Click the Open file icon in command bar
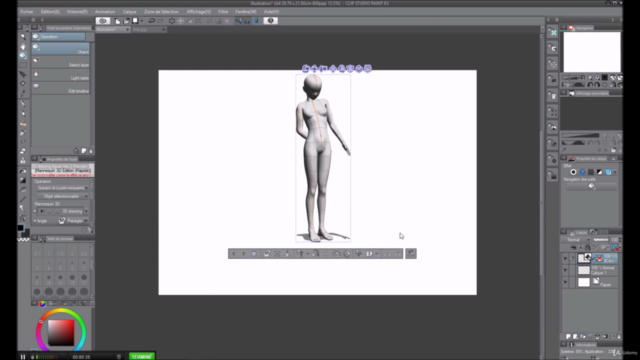 tap(126, 21)
